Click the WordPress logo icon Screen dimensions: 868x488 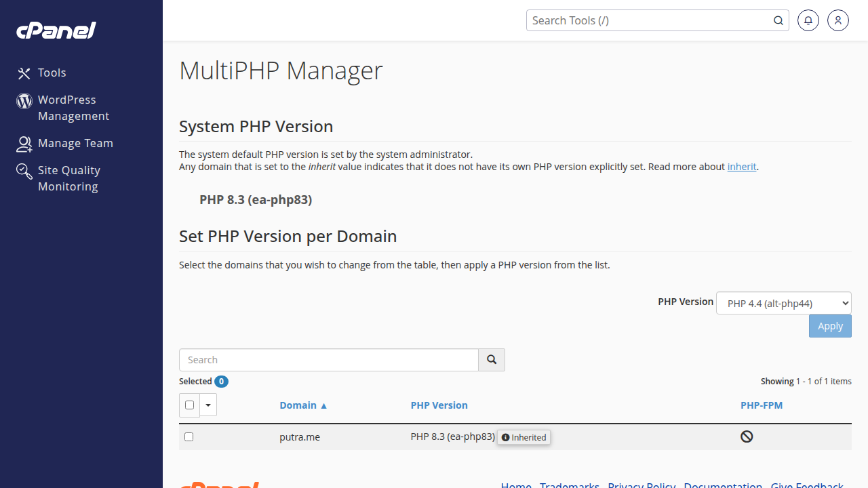click(24, 101)
